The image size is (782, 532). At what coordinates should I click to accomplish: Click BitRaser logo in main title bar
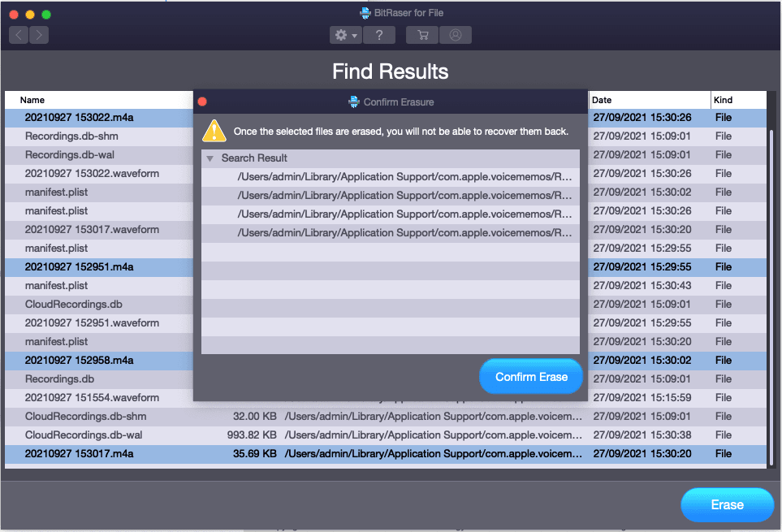(365, 13)
